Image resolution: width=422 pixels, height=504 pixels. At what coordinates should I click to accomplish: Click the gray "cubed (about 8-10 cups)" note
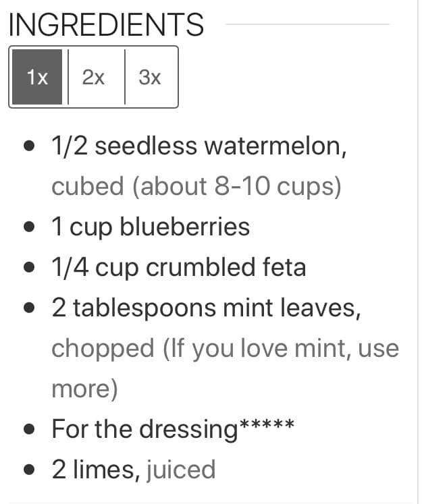(x=196, y=186)
